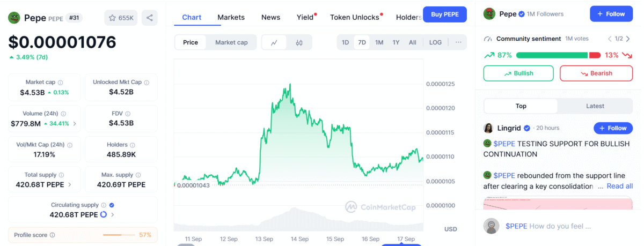This screenshot has width=644, height=246.
Task: Open the News tab
Action: tap(270, 17)
